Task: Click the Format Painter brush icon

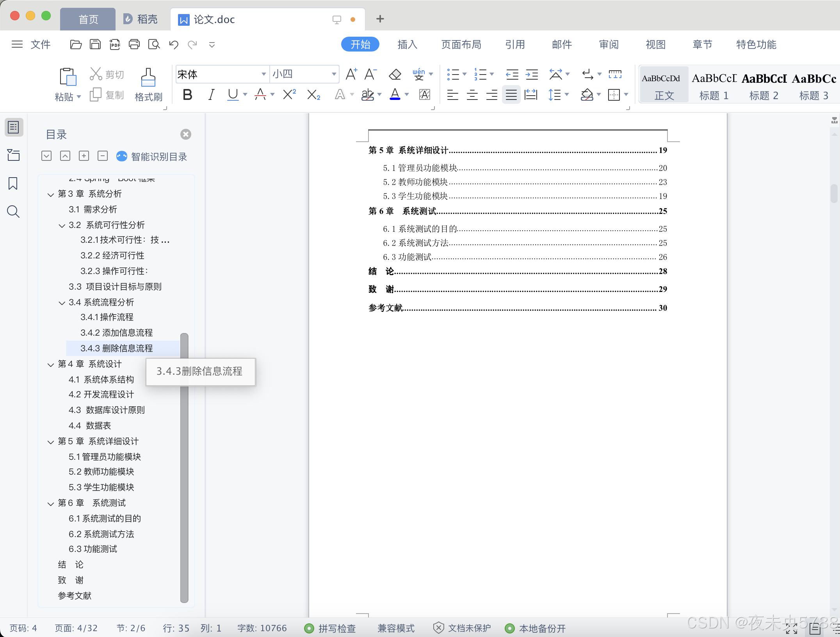Action: [x=148, y=77]
